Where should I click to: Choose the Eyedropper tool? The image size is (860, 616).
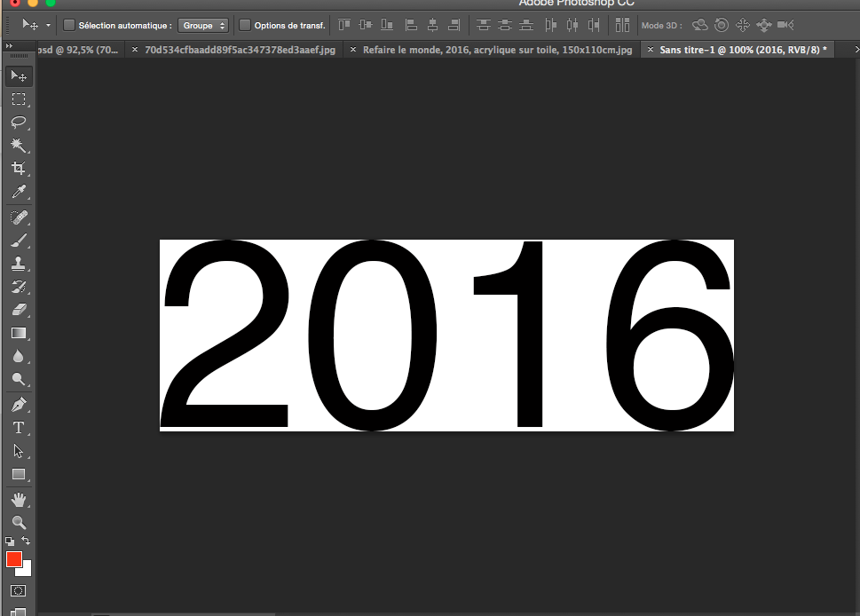18,193
